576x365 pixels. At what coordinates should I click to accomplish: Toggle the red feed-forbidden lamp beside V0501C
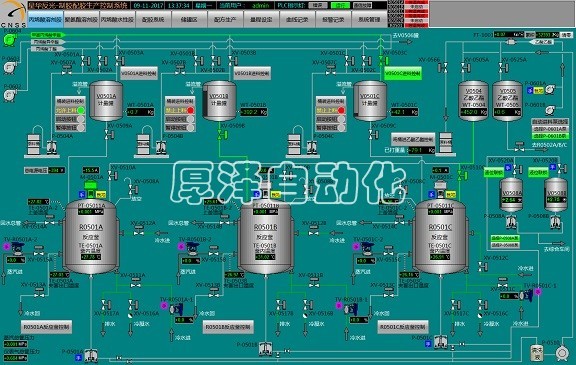click(341, 110)
